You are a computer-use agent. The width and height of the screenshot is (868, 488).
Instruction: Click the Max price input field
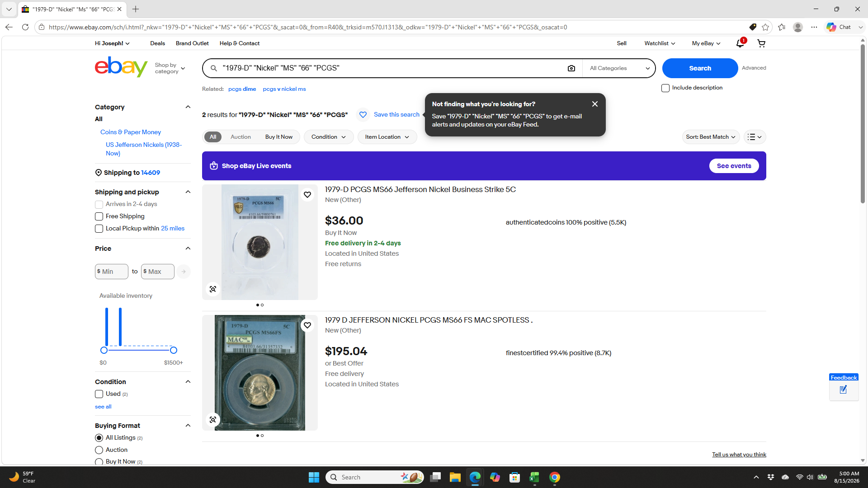click(x=158, y=272)
